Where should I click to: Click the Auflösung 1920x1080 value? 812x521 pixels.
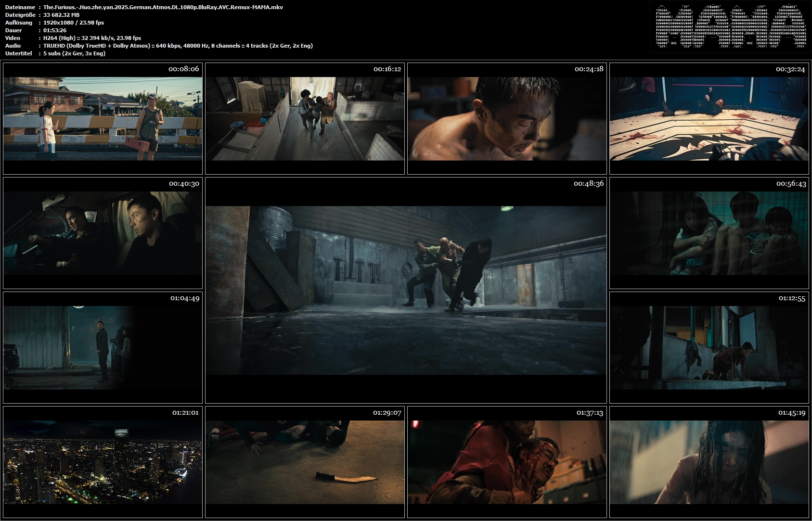coord(74,23)
